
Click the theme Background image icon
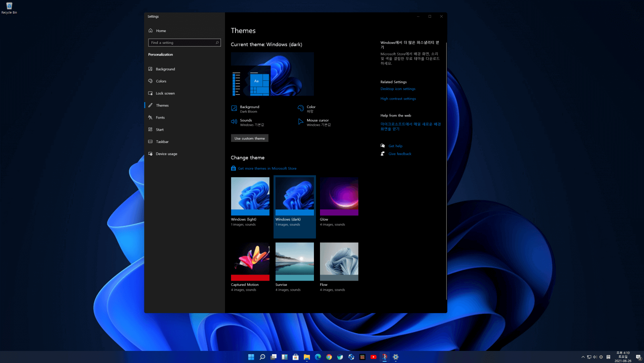tap(234, 108)
